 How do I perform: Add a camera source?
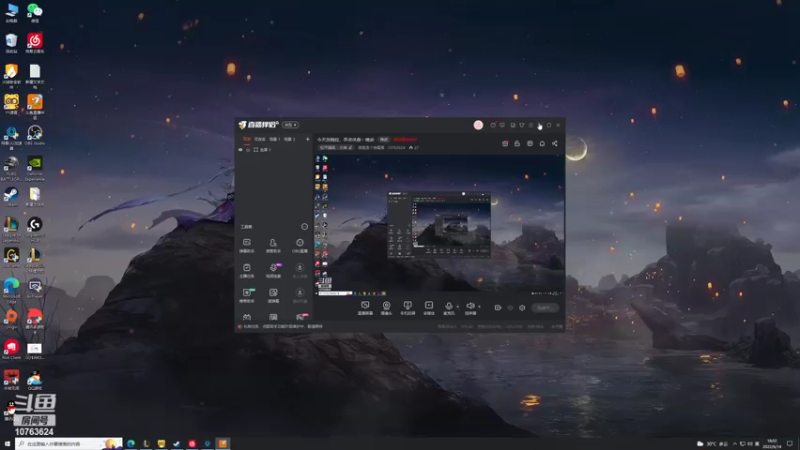click(x=386, y=308)
